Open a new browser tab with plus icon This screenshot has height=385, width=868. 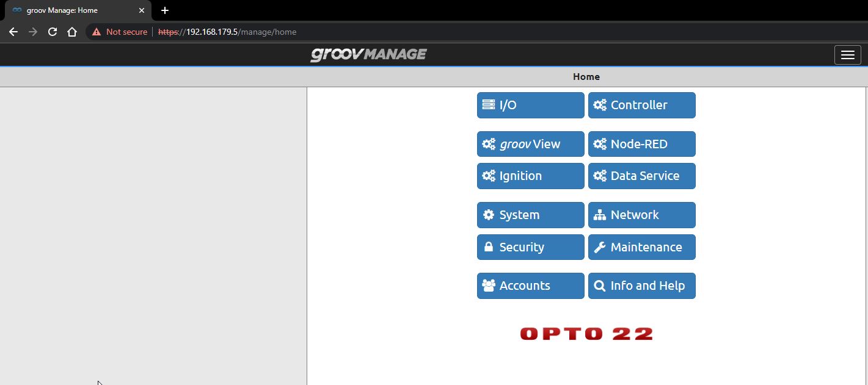pos(165,10)
